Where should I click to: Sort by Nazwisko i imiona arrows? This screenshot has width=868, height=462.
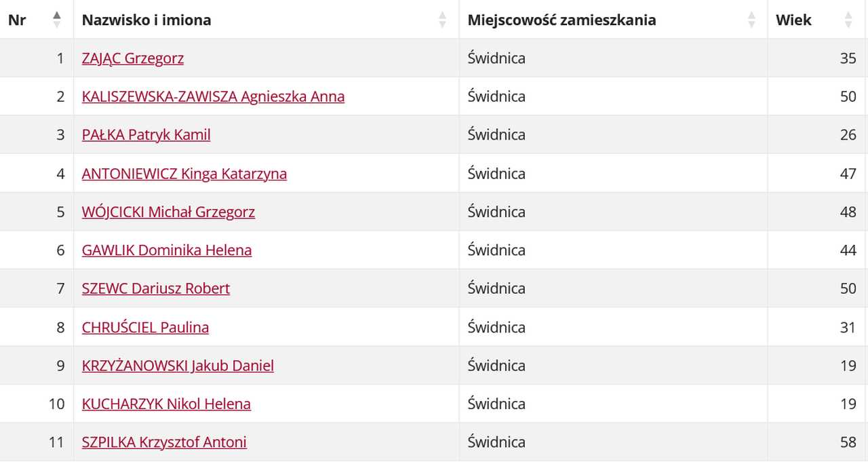coord(443,20)
